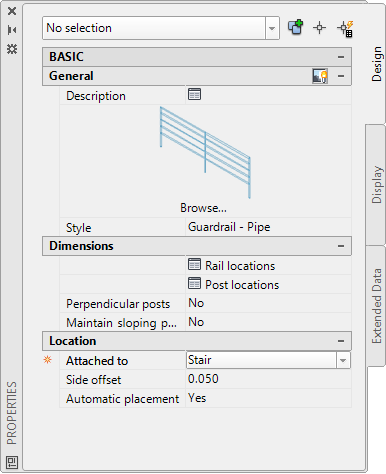386x474 pixels.
Task: Click the Style property label
Action: [78, 228]
